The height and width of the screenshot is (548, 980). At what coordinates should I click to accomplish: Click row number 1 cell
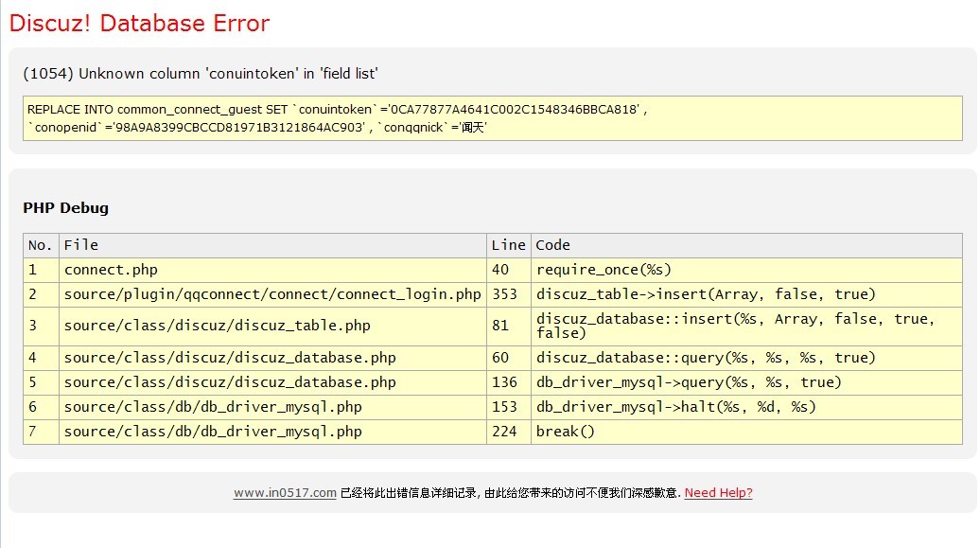coord(42,271)
